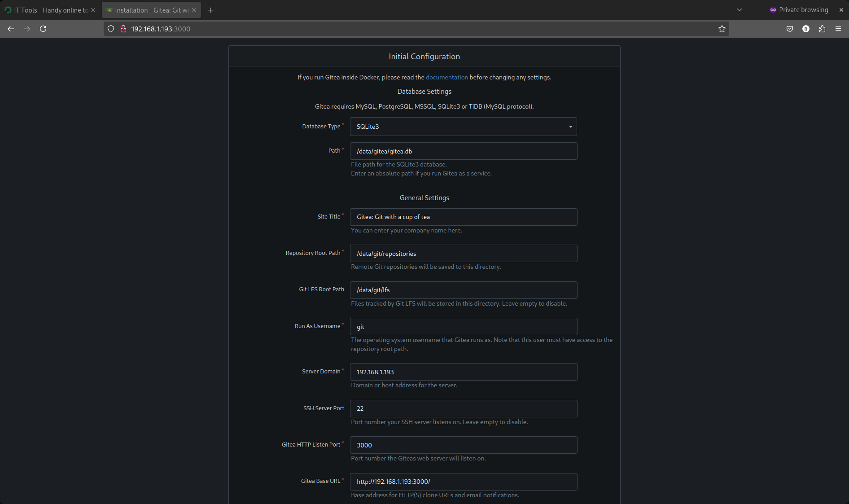
Task: Click the Repository Root Path label
Action: (313, 253)
